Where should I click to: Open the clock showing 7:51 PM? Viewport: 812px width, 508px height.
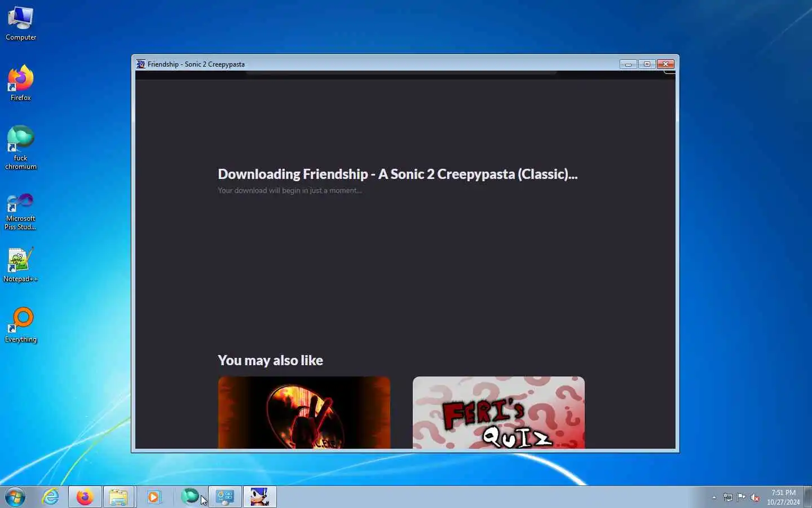(x=783, y=497)
